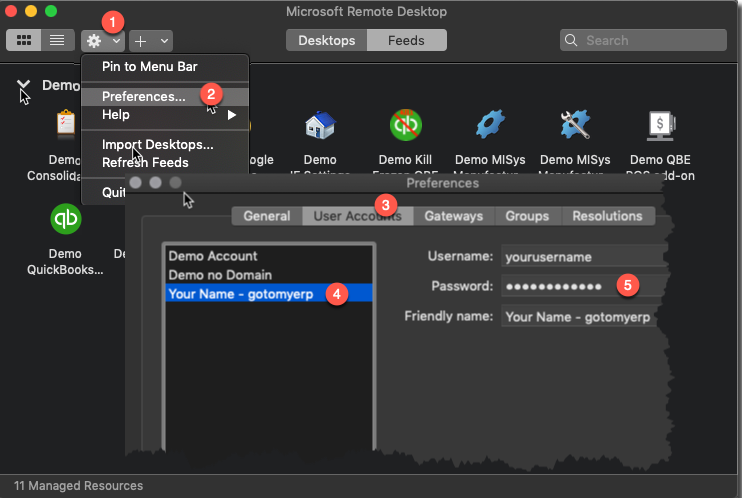Viewport: 742px width, 498px height.
Task: Switch to the User Accounts tab
Action: (358, 216)
